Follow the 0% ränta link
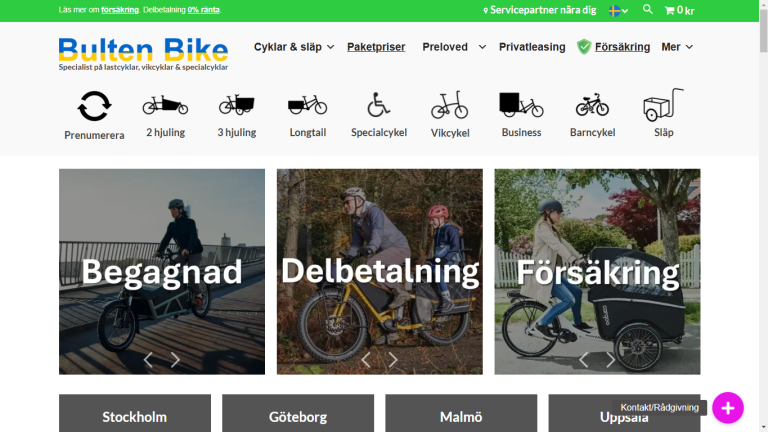This screenshot has height=432, width=768. tap(203, 10)
